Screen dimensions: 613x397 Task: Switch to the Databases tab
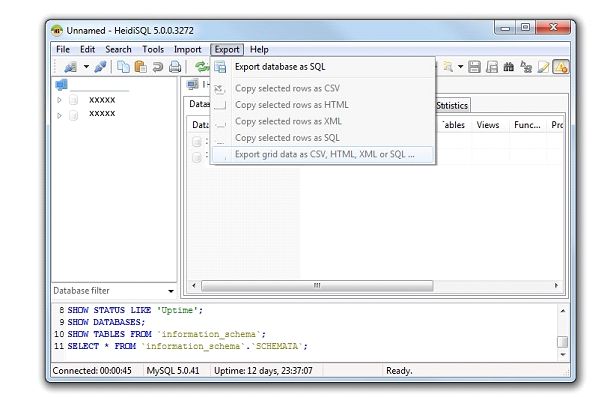coord(198,104)
